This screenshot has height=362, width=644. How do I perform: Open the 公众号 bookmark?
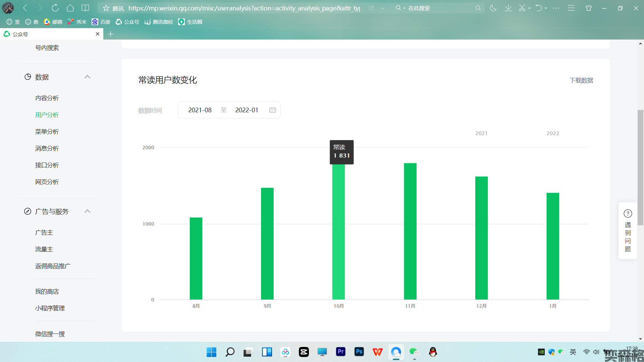tap(127, 22)
